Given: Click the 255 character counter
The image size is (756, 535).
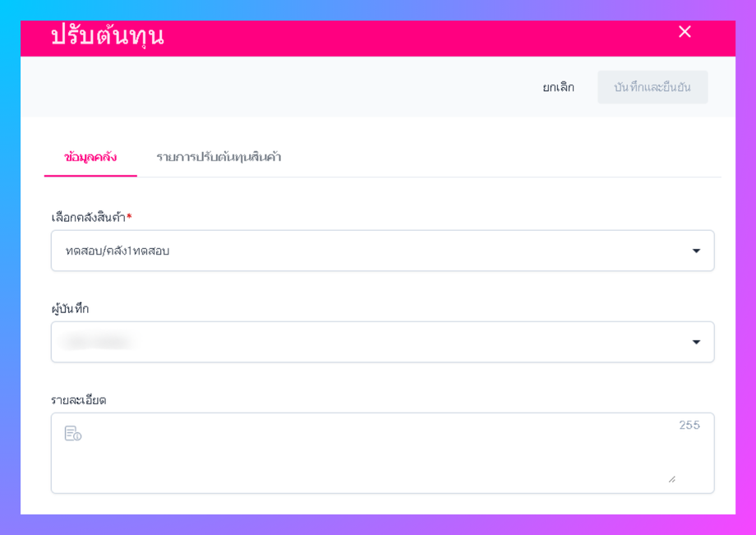Looking at the screenshot, I should tap(689, 425).
